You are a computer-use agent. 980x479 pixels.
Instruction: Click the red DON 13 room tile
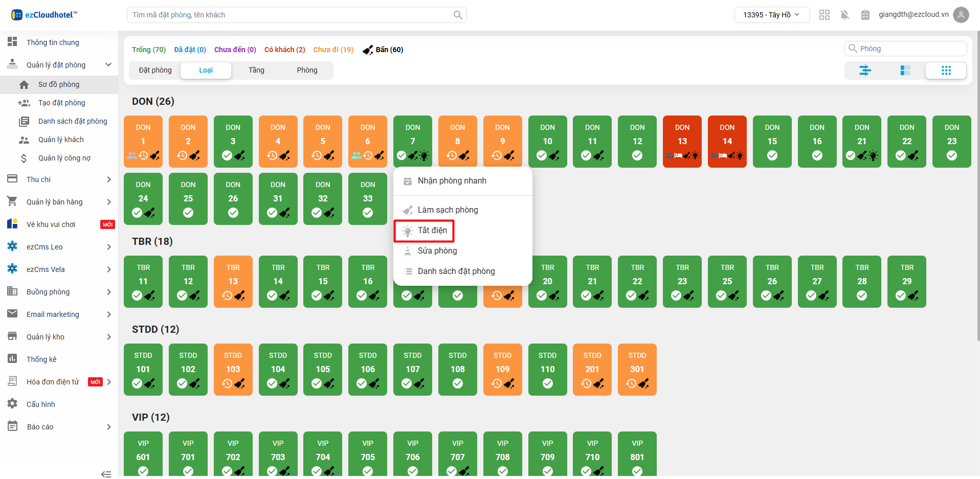pos(682,141)
